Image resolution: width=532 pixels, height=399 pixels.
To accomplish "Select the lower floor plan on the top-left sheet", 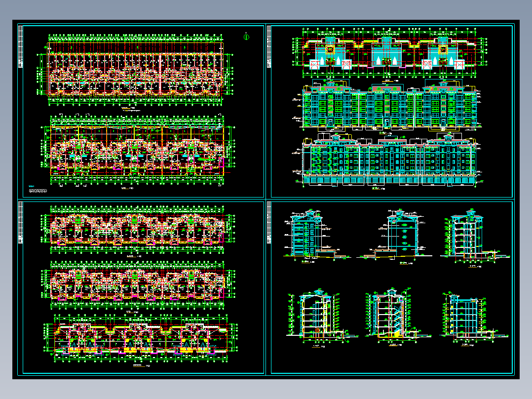I will [137, 151].
